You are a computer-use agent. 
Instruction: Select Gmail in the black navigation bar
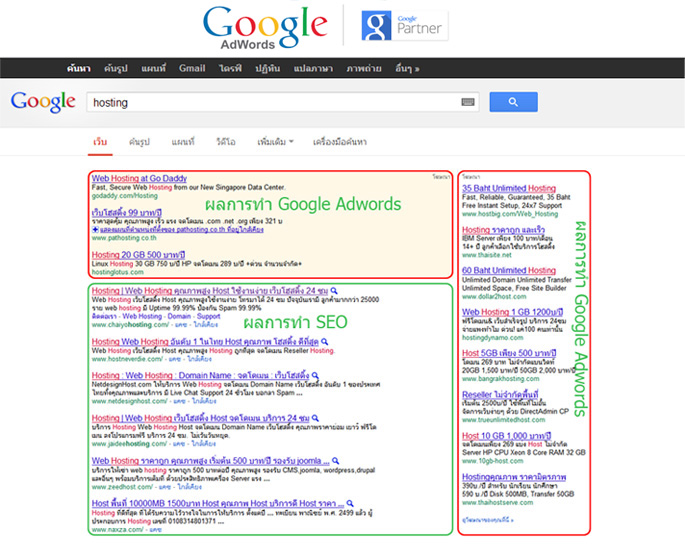[x=192, y=68]
